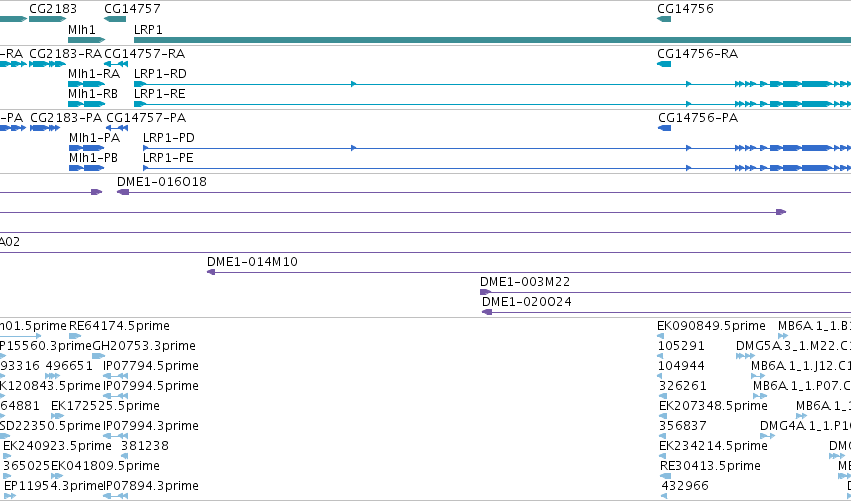Click the LRP1-RD transcript line

click(492, 84)
